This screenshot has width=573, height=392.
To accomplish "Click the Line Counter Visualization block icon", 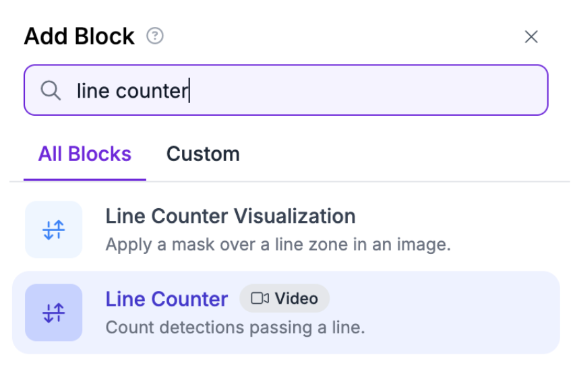I will (53, 230).
